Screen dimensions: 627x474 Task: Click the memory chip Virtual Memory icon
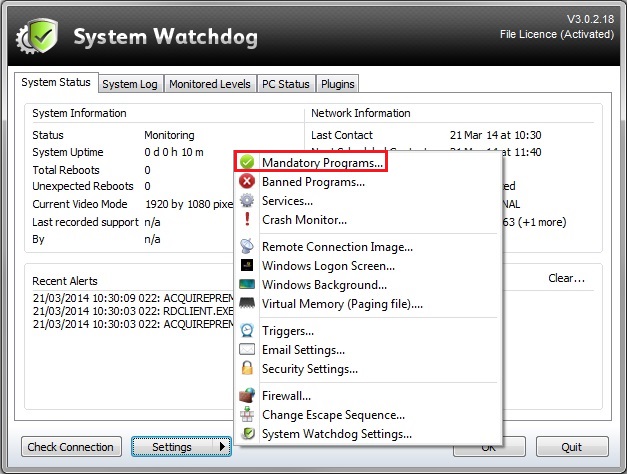coord(247,303)
